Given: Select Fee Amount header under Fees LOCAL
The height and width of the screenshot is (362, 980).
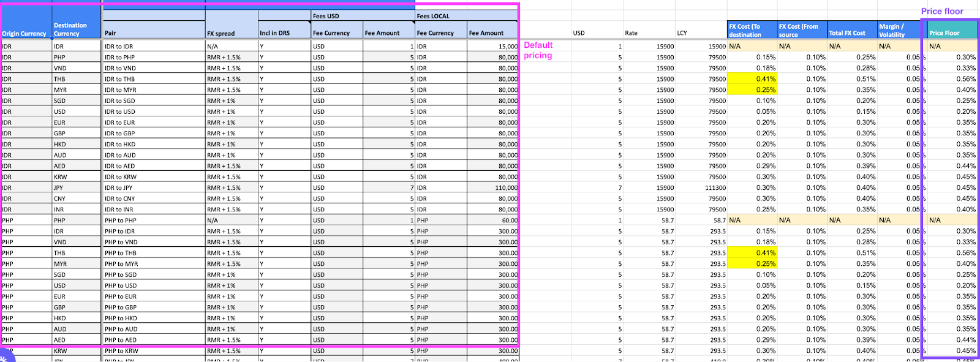Looking at the screenshot, I should pos(492,30).
